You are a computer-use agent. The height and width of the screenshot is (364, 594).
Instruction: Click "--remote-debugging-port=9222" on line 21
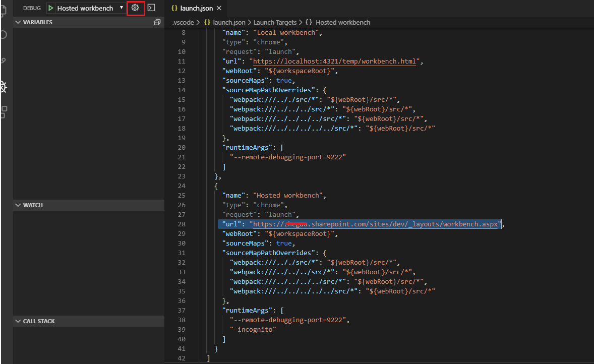[288, 157]
